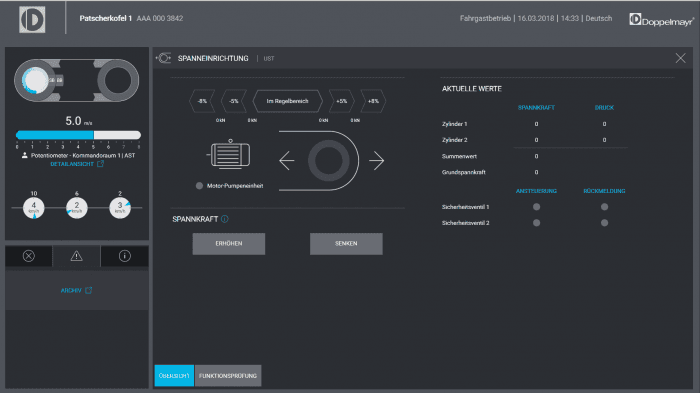700x393 pixels.
Task: Click the right arrow beside the tension wheel
Action: 377,161
